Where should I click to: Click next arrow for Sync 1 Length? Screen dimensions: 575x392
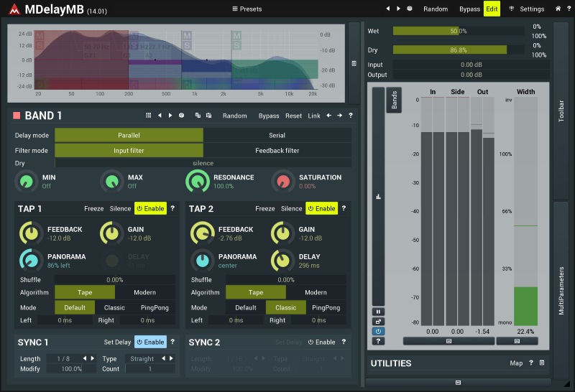93,358
